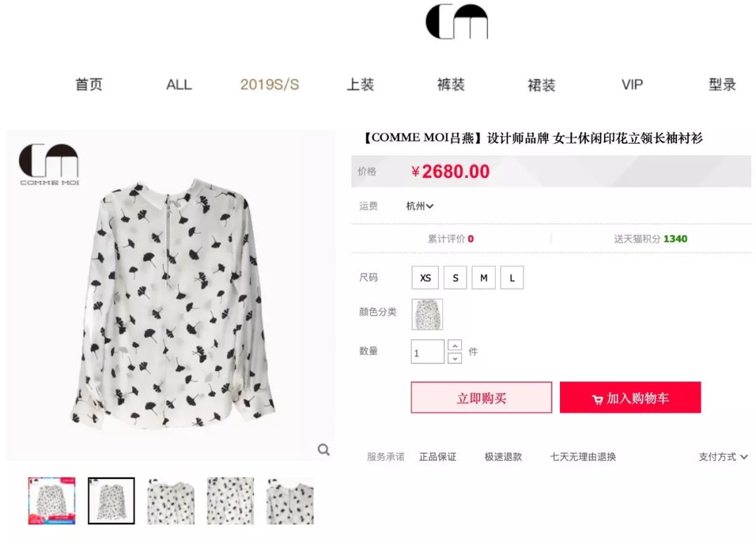Click 加入购物车 add to cart button

[630, 398]
